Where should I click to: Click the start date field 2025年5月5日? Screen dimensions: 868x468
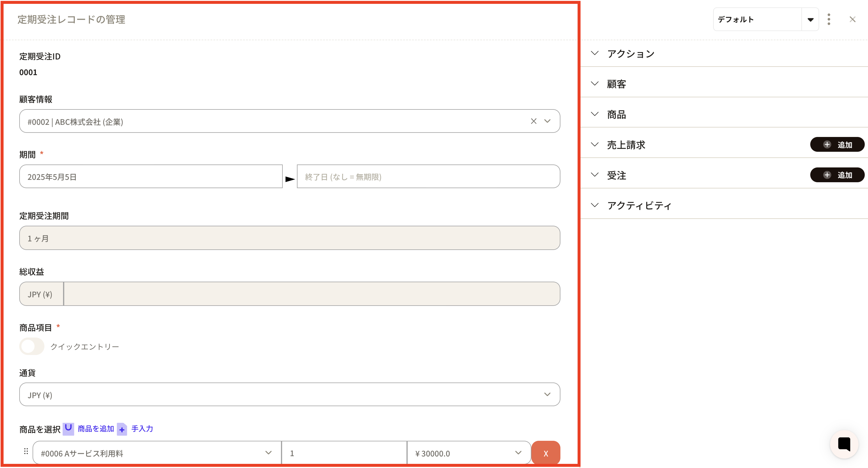tap(151, 176)
